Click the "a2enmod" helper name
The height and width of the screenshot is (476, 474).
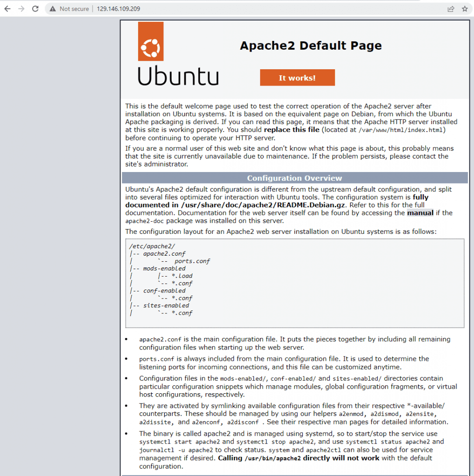[x=351, y=414]
